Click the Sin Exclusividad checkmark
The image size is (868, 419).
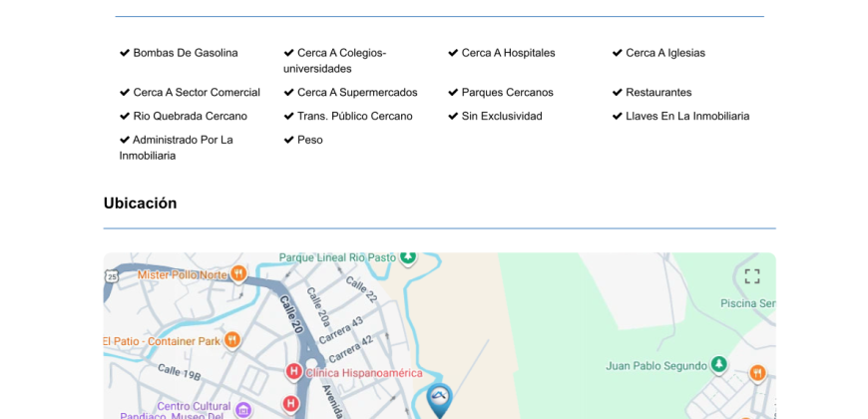(x=453, y=117)
